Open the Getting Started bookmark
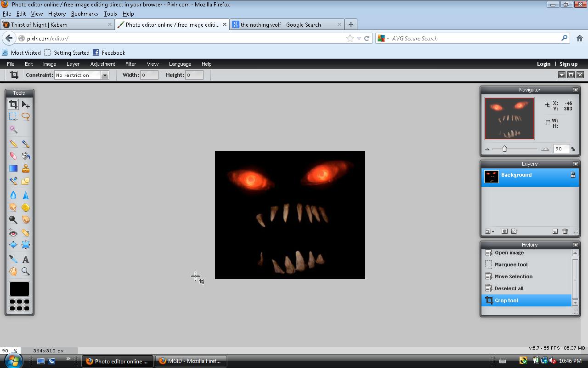The width and height of the screenshot is (588, 368). click(67, 52)
